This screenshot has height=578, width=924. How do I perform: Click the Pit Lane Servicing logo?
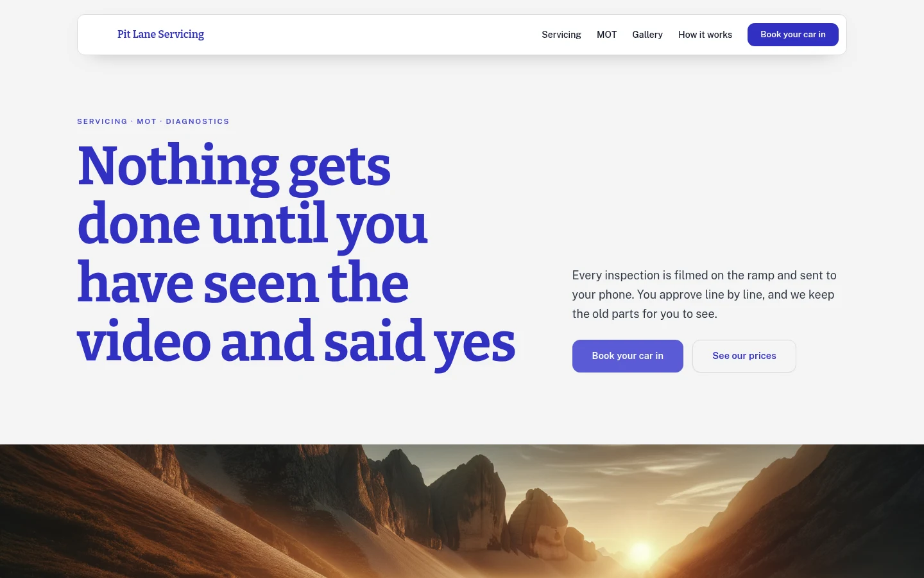click(160, 35)
